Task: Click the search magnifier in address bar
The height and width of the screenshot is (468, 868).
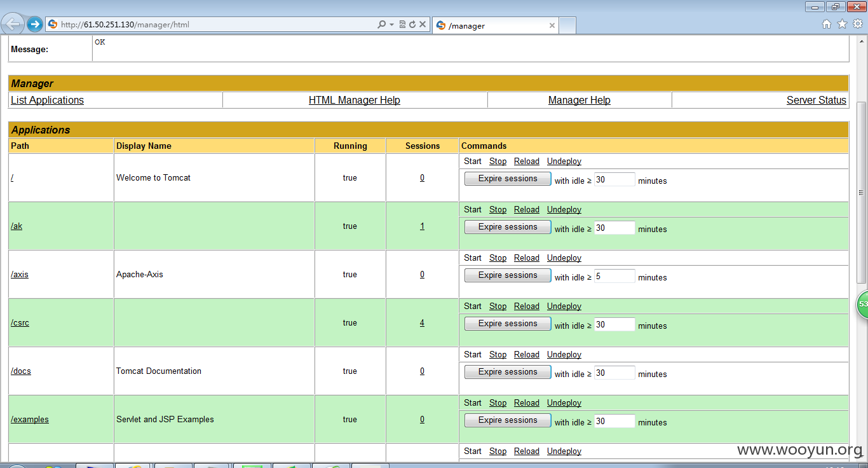Action: [x=381, y=25]
